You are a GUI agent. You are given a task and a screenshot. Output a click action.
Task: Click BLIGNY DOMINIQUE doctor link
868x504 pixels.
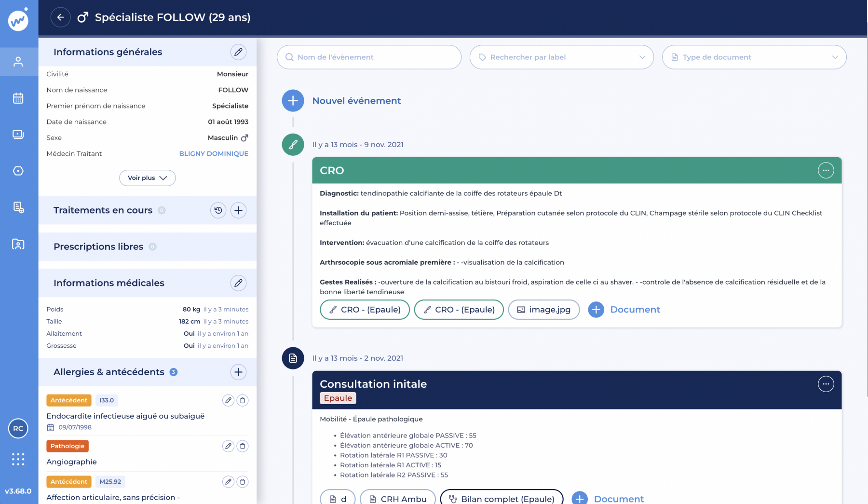(214, 154)
